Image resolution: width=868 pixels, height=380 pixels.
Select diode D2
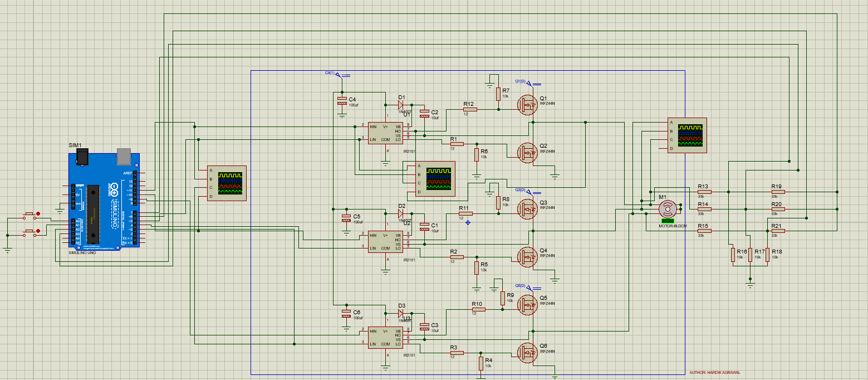click(x=400, y=213)
